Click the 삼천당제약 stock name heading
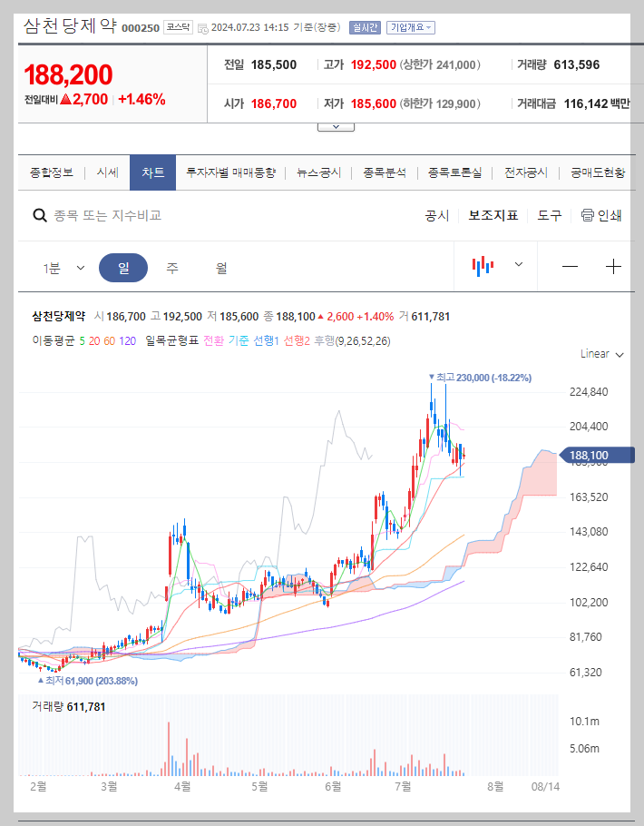This screenshot has width=644, height=826. click(70, 25)
